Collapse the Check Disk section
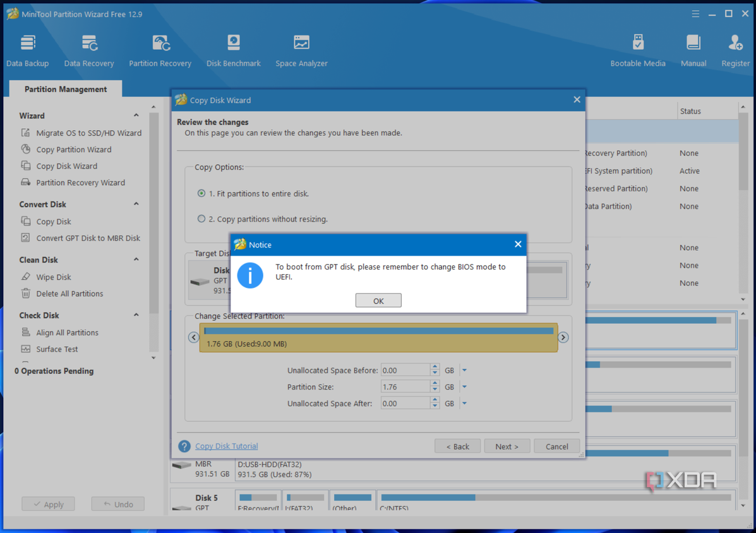Screen dimensions: 756x533 (x=136, y=314)
